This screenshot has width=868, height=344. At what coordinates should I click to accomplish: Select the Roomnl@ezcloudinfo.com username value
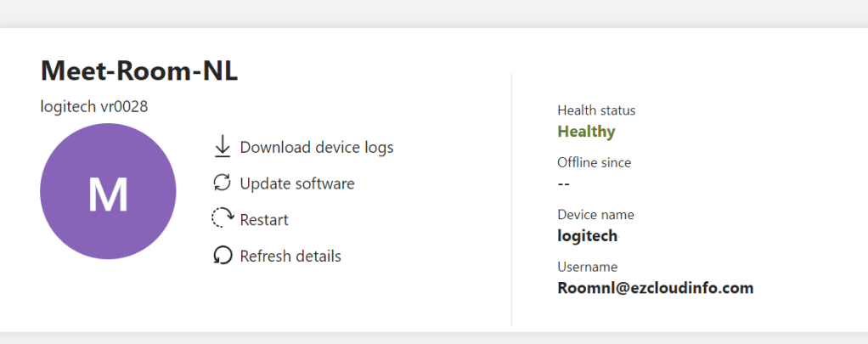coord(655,288)
